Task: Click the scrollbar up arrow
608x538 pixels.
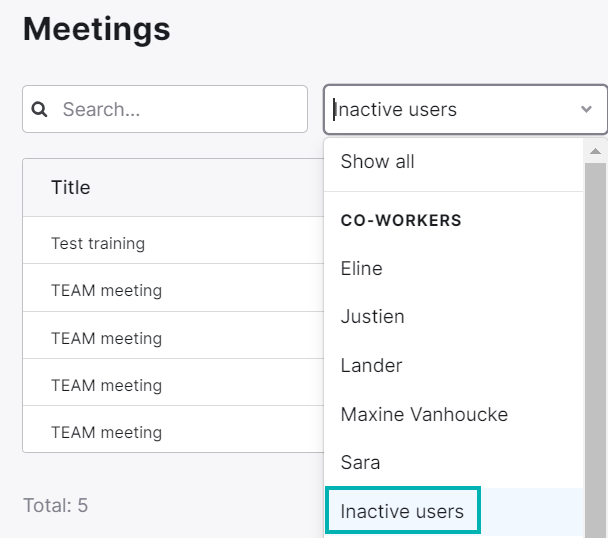Action: point(595,151)
